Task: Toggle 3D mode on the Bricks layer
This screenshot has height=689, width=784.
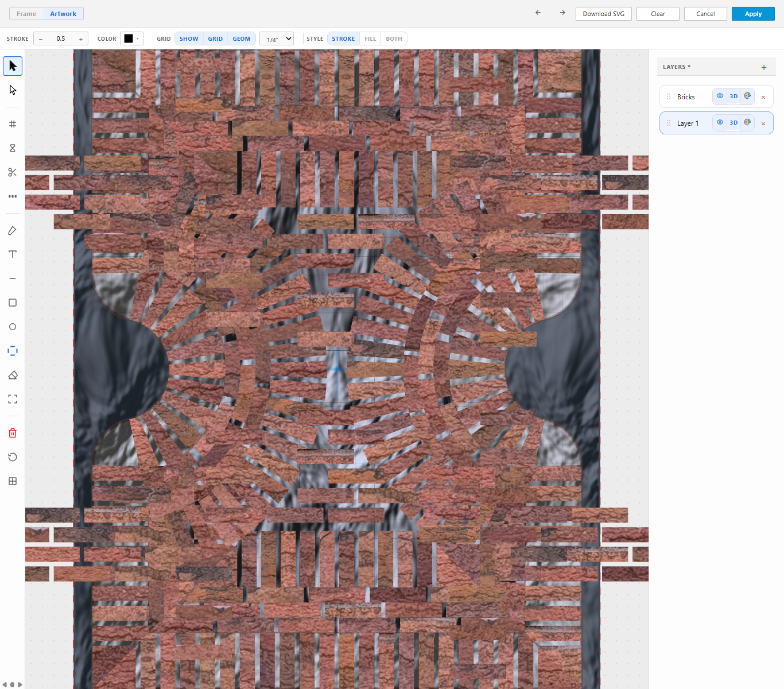Action: [x=733, y=96]
